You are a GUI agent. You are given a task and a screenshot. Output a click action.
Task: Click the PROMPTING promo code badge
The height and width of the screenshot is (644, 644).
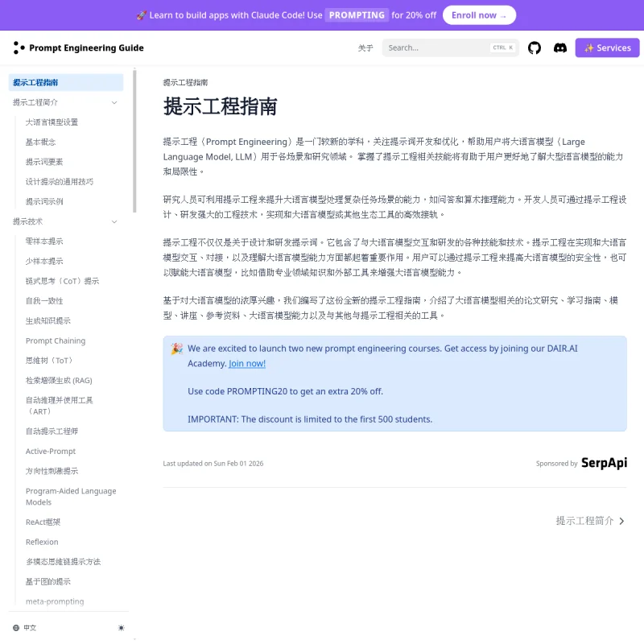click(x=357, y=15)
